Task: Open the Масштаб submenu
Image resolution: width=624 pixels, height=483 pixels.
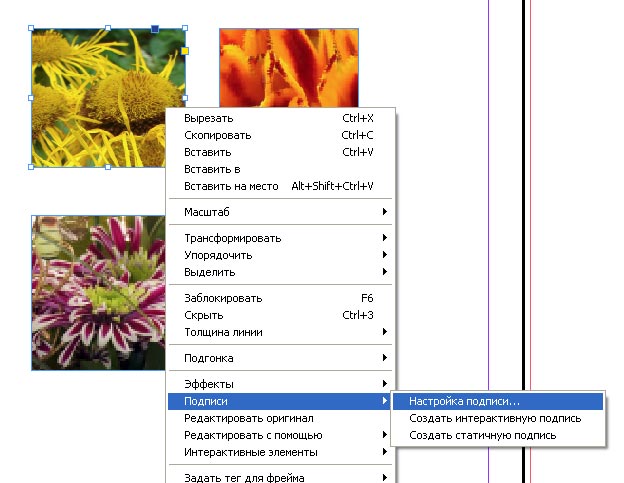Action: 280,212
